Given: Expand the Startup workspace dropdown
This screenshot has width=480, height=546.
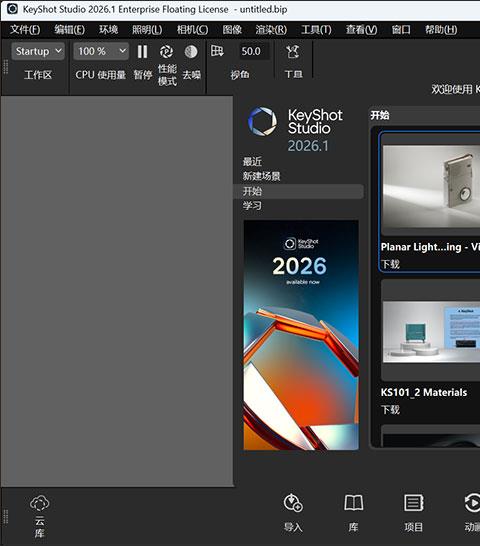Looking at the screenshot, I should [38, 52].
